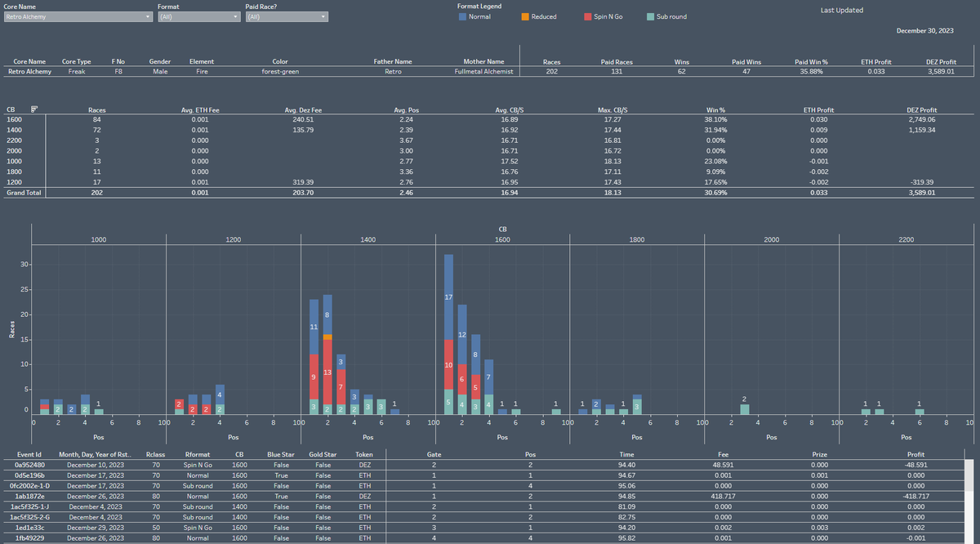
Task: Toggle highlight on the 1800 CB row
Action: [x=12, y=172]
